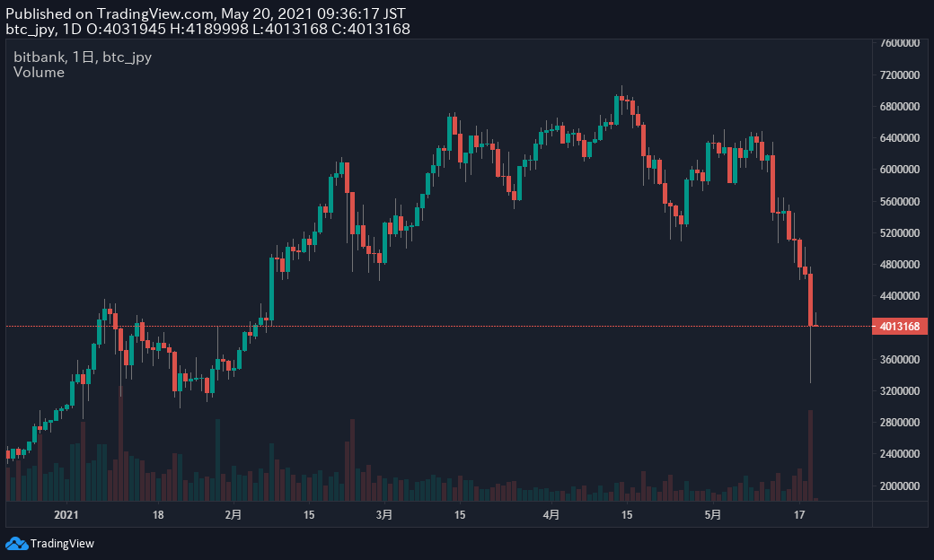Click the 4月 date label on time axis
Viewport: 934px width, 560px height.
[x=551, y=515]
